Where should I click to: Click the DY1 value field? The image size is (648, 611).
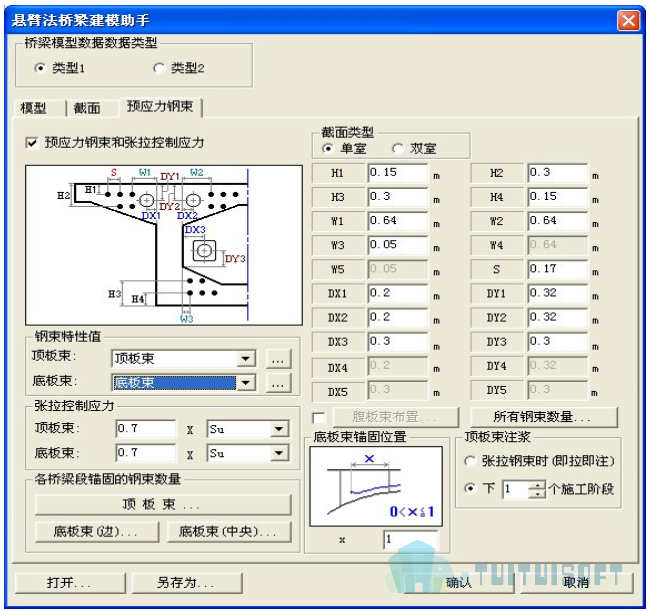tap(557, 294)
